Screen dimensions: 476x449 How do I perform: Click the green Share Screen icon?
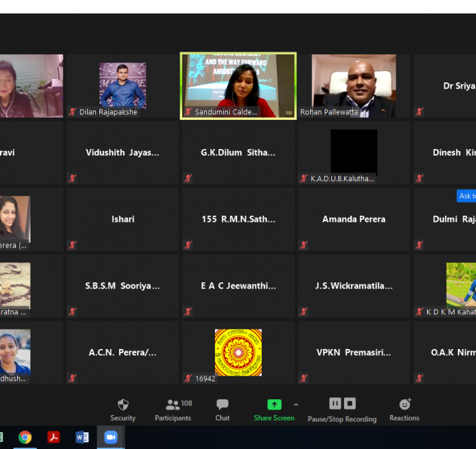click(274, 405)
